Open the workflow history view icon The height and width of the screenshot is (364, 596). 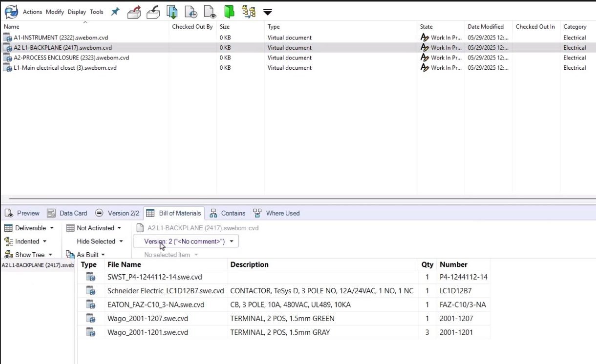(x=249, y=12)
